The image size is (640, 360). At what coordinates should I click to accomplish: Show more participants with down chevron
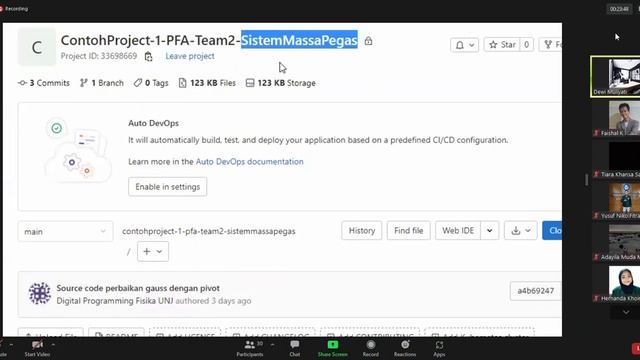coord(626,312)
